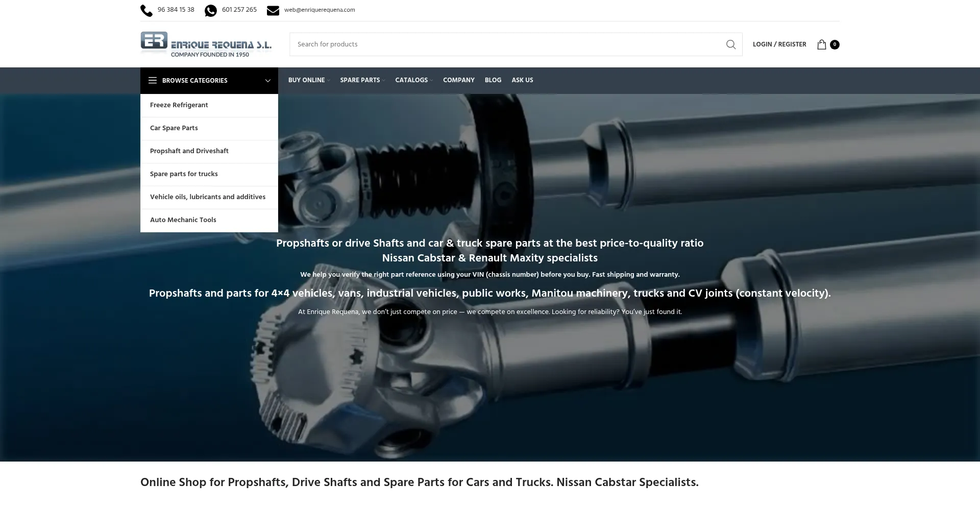Click the text starting 'We help you verify'

[490, 275]
